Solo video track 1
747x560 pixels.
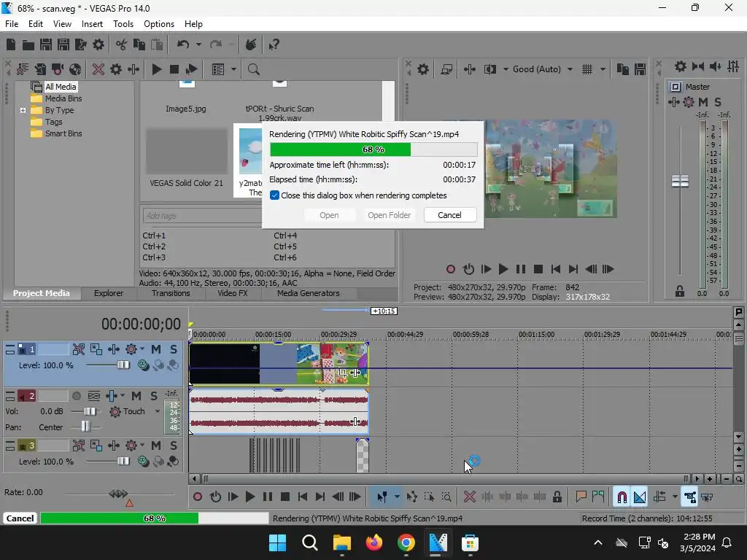174,349
